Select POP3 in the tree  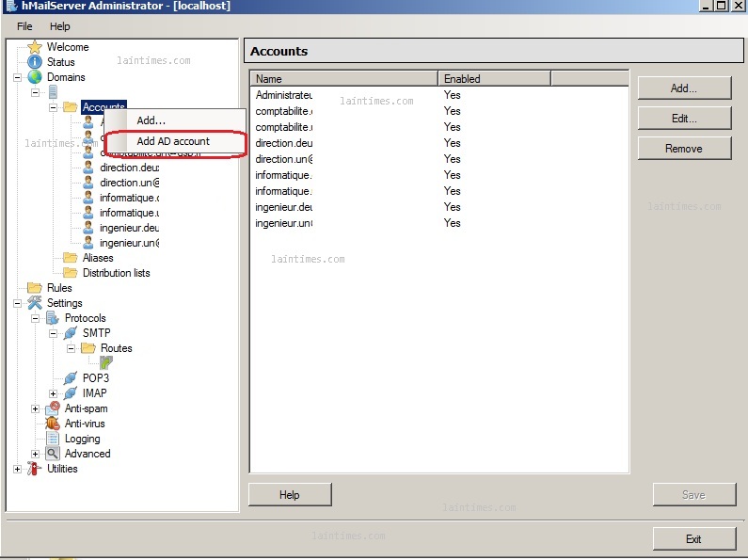coord(95,378)
